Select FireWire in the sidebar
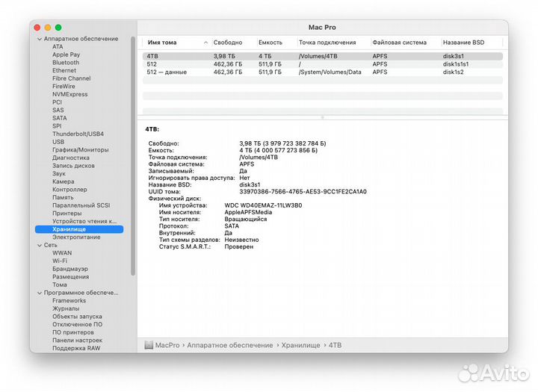 click(x=64, y=86)
